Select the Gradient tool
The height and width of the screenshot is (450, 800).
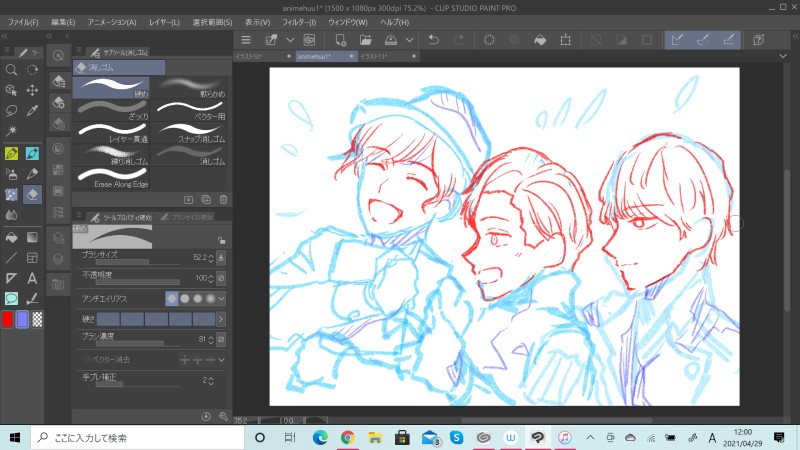point(32,237)
